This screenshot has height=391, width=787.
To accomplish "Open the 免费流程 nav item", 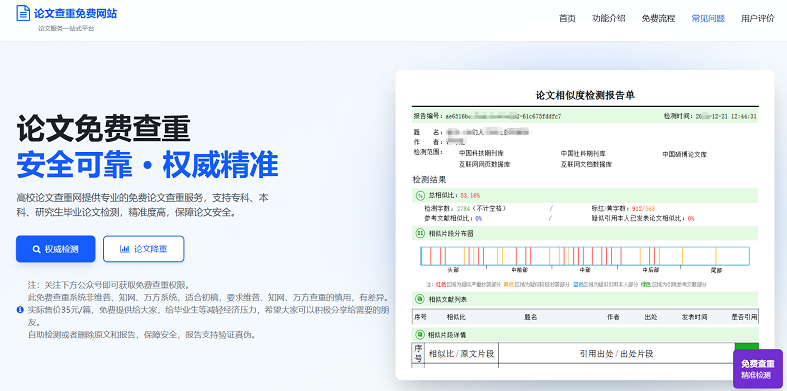I will click(x=658, y=19).
